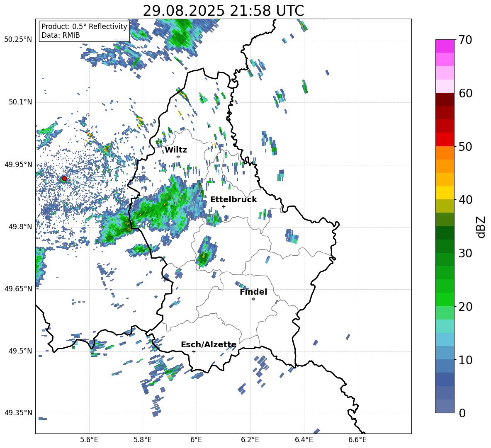Click the dBZ colorbar label
This screenshot has width=491, height=448.
click(481, 227)
